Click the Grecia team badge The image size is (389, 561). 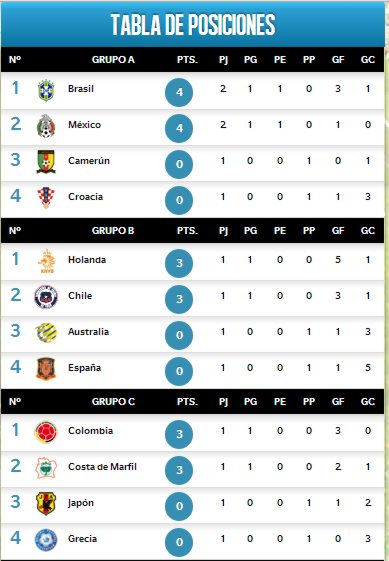tap(46, 540)
